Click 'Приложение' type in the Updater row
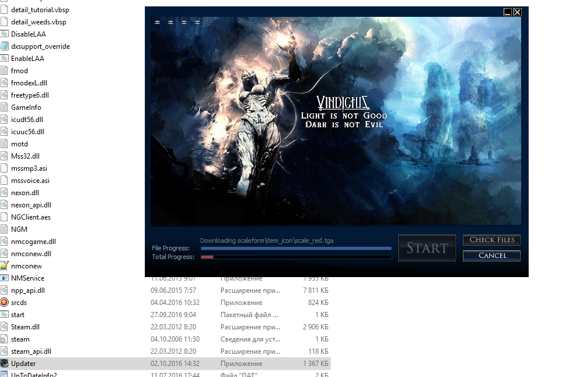This screenshot has width=588, height=377. (241, 364)
